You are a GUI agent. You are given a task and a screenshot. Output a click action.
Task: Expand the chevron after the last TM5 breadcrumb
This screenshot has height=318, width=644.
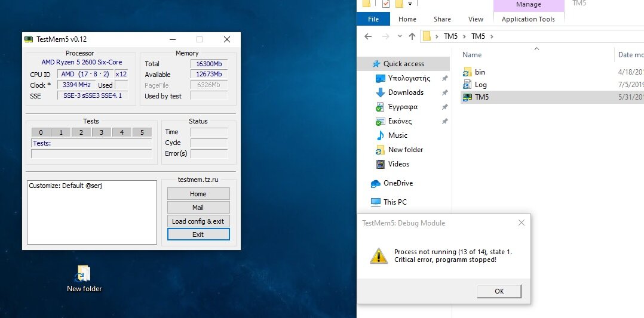click(x=492, y=36)
